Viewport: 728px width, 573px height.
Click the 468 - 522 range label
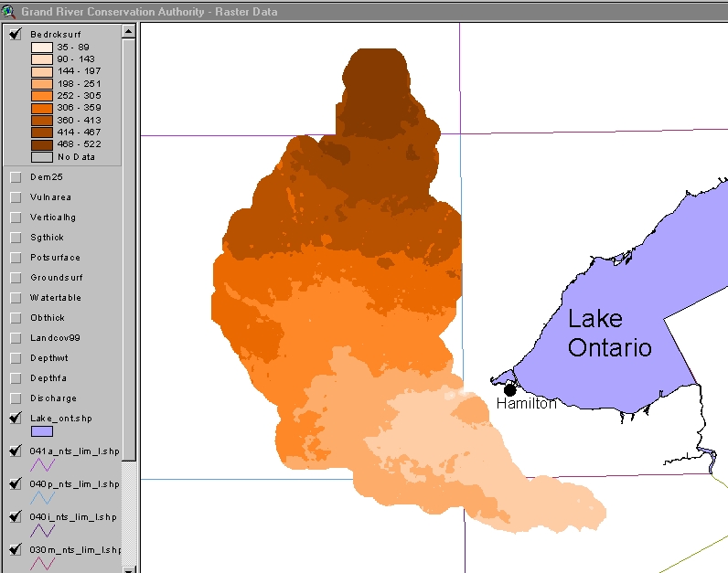tap(79, 144)
